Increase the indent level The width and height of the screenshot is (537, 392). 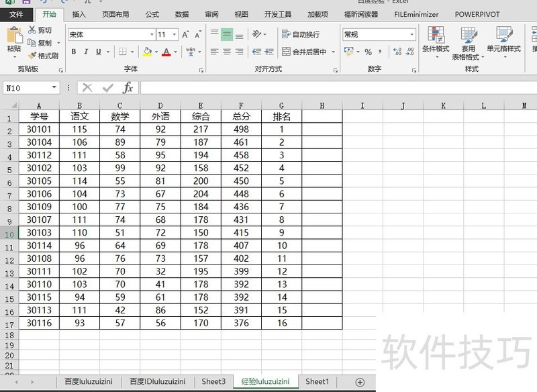(269, 52)
